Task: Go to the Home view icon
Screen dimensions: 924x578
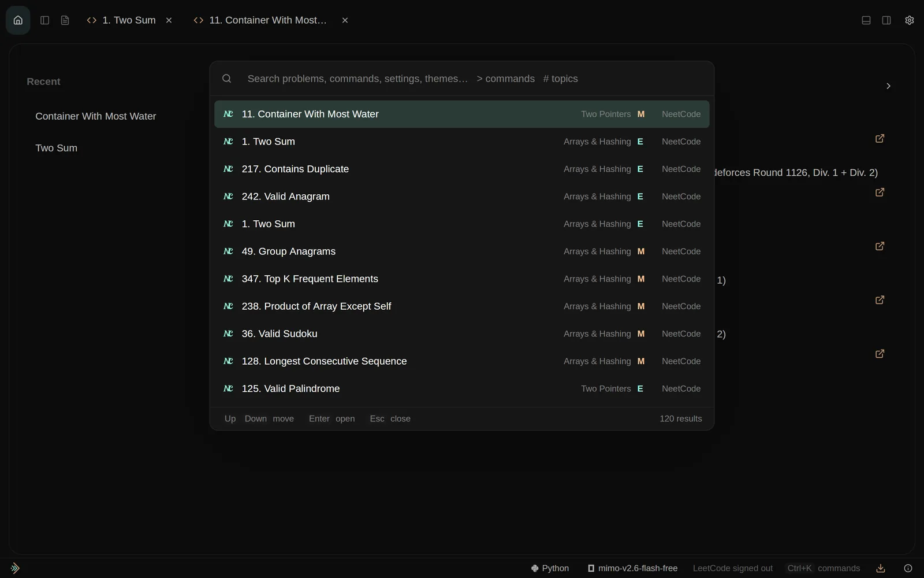Action: 18,20
